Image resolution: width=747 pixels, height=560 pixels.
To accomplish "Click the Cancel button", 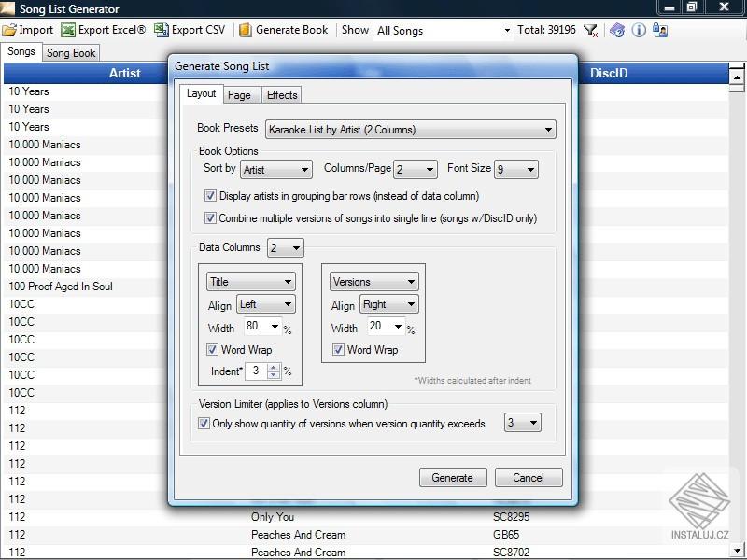I will 529,478.
